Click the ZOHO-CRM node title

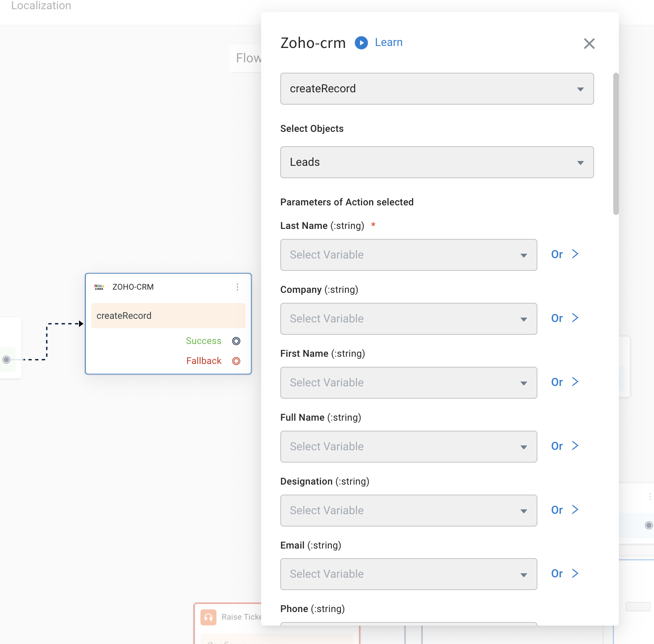pyautogui.click(x=133, y=287)
